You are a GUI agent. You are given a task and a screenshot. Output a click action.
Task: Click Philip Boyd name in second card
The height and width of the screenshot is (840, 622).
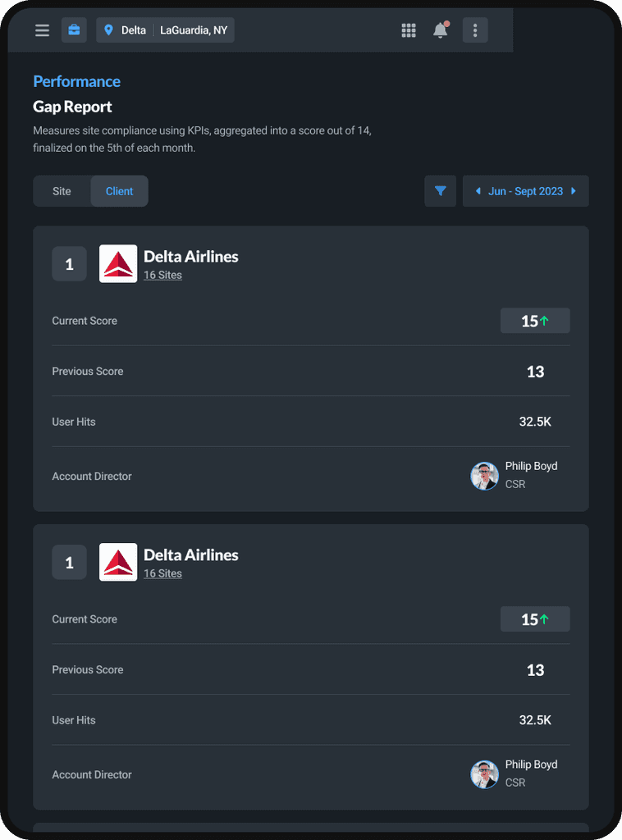click(x=532, y=765)
